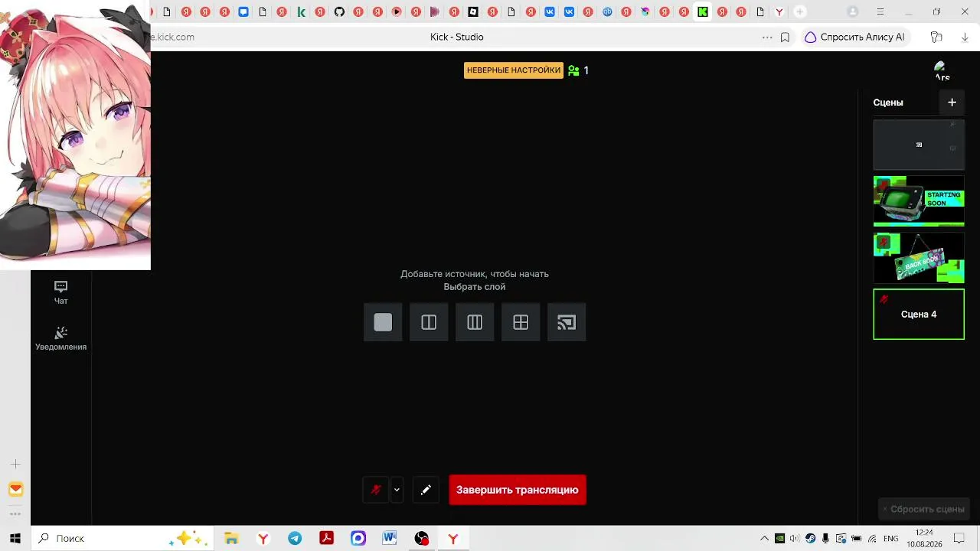
Task: Click the Windows taskbar search box
Action: pos(121,539)
